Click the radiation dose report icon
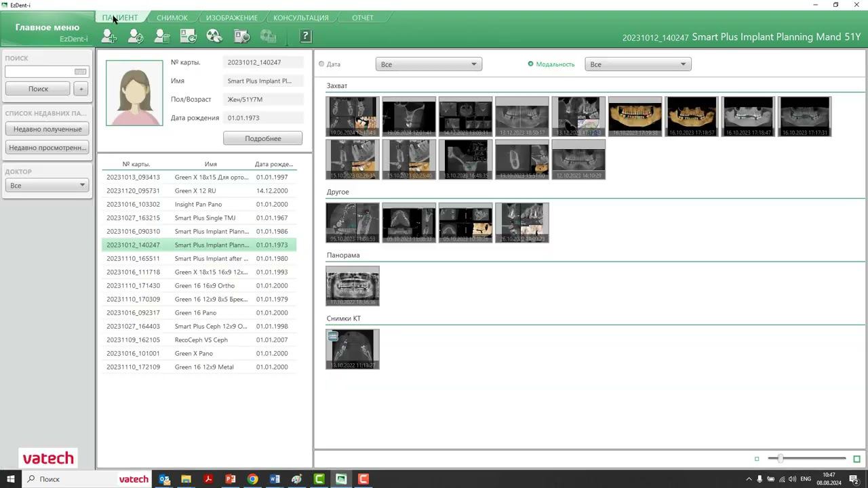This screenshot has width=868, height=488. (x=214, y=37)
